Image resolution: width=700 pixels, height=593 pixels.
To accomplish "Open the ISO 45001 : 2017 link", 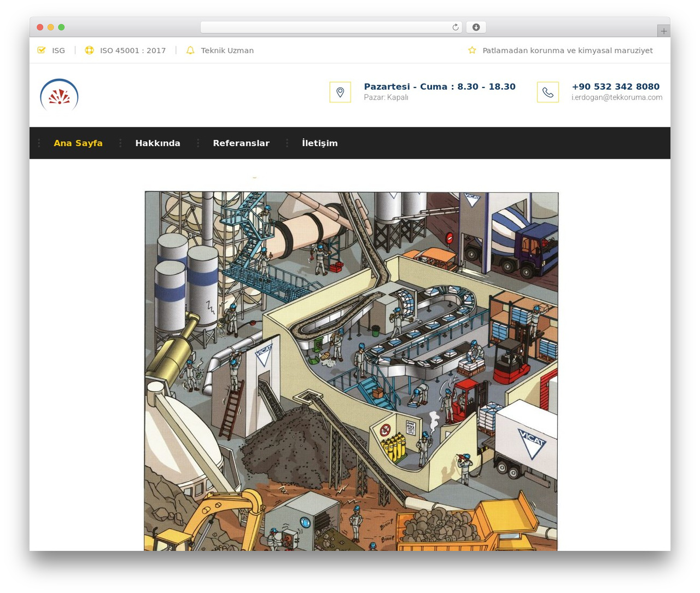I will [x=133, y=50].
